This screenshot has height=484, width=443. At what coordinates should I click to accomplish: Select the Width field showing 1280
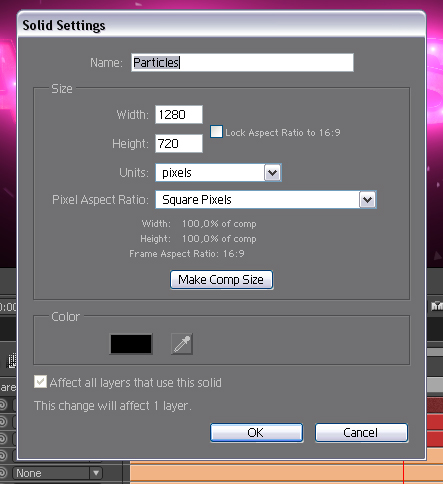pyautogui.click(x=179, y=115)
